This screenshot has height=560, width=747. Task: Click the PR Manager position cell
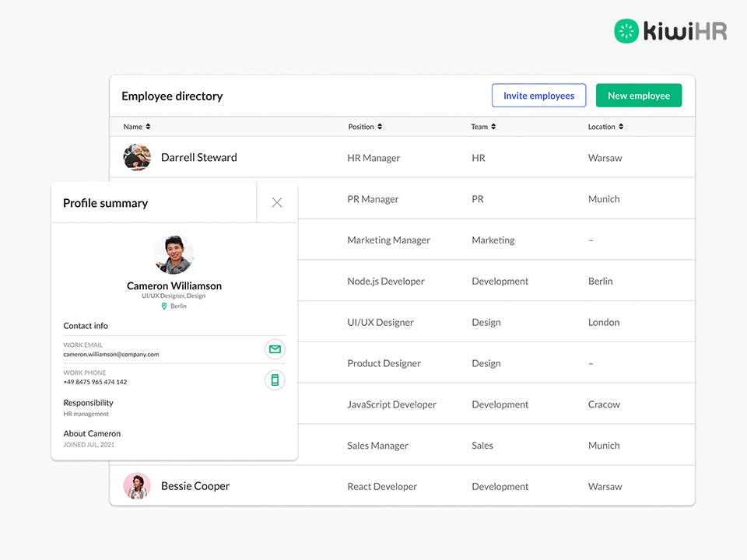tap(373, 199)
